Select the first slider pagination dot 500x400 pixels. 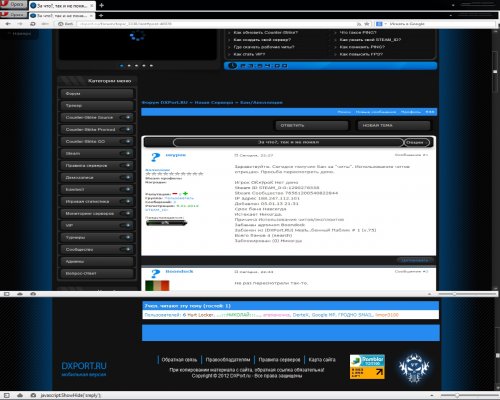122,66
